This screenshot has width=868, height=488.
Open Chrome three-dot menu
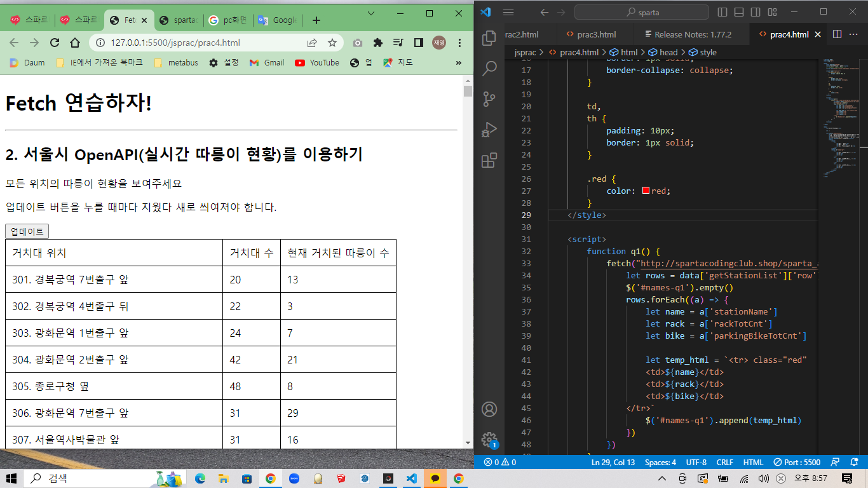click(x=459, y=43)
